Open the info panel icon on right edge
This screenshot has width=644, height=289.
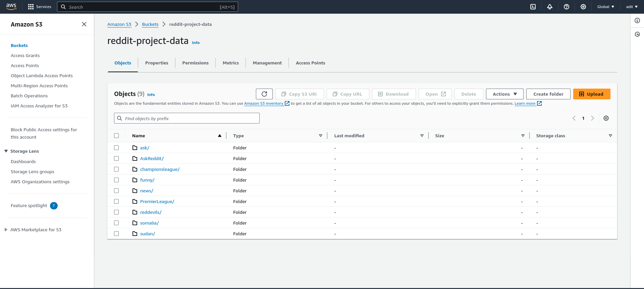click(x=637, y=20)
